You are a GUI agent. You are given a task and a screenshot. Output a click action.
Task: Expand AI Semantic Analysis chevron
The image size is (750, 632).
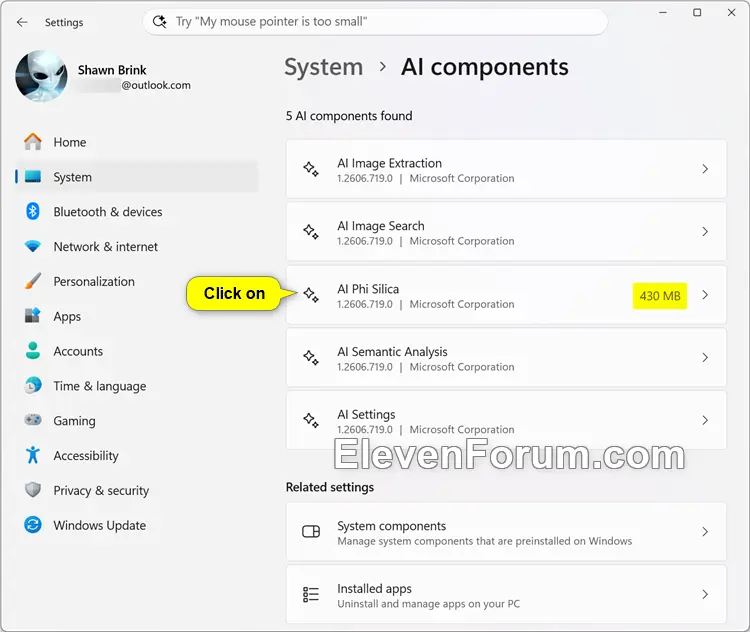pos(705,357)
